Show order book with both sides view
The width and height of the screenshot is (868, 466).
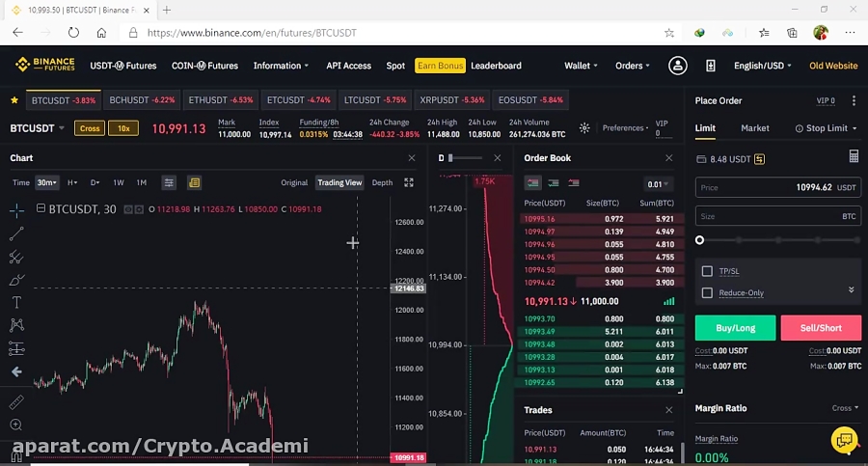click(533, 182)
